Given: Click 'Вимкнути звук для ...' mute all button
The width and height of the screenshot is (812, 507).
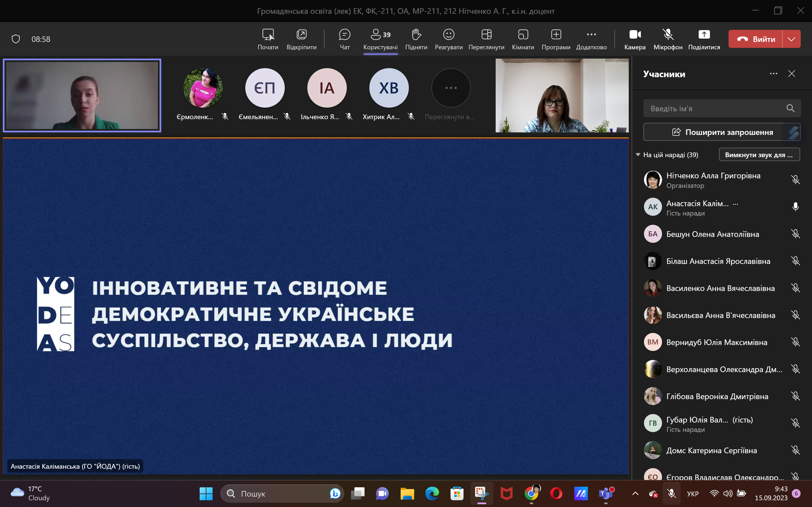Looking at the screenshot, I should click(759, 155).
